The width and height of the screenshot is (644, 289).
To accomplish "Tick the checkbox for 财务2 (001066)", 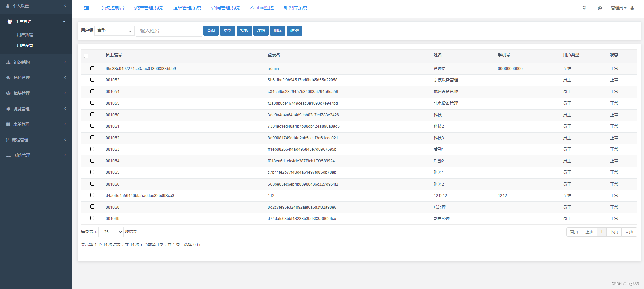I will (x=92, y=184).
